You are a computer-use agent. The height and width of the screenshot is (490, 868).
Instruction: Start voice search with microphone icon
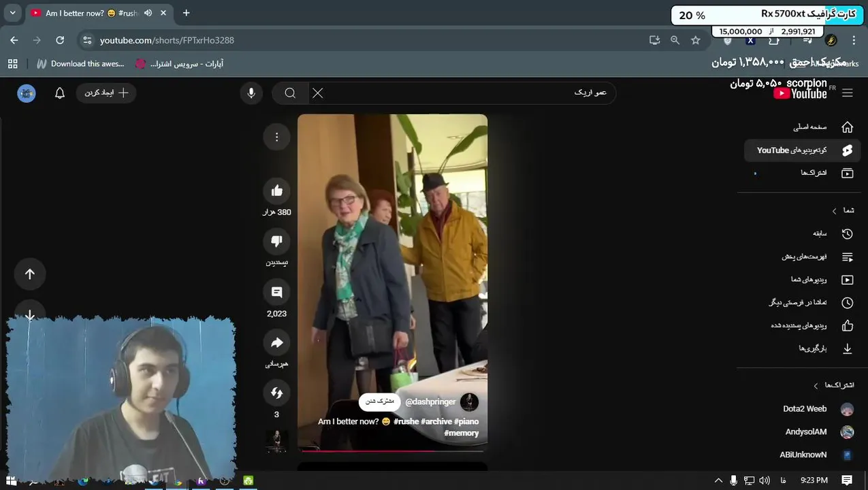[251, 93]
